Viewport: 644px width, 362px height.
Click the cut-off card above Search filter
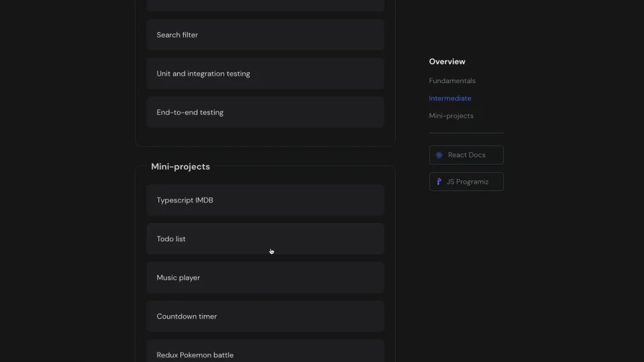coord(265,5)
